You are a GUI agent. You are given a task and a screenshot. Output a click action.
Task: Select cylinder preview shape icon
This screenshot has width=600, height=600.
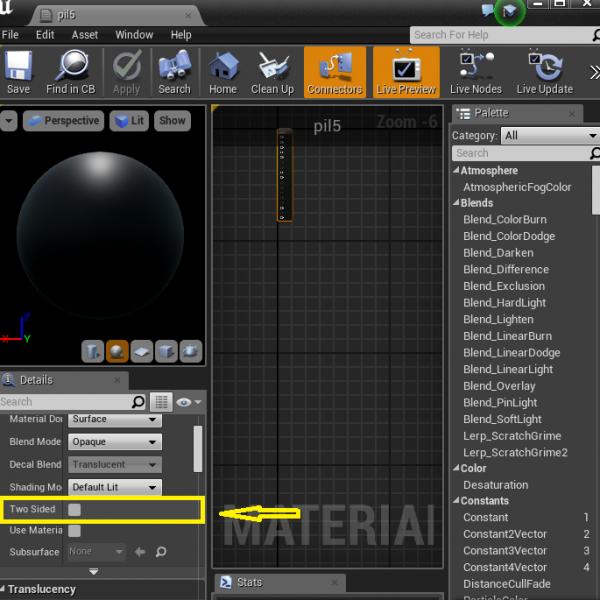[x=92, y=350]
